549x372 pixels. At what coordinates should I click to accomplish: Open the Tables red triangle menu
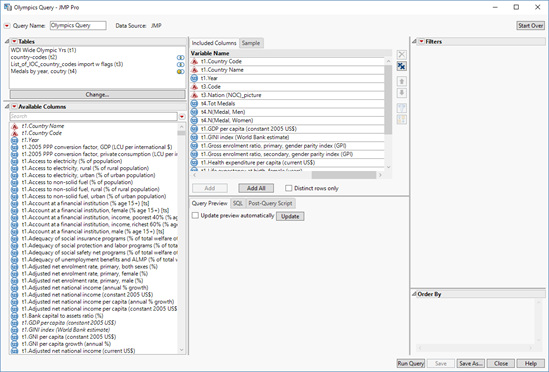click(x=14, y=42)
